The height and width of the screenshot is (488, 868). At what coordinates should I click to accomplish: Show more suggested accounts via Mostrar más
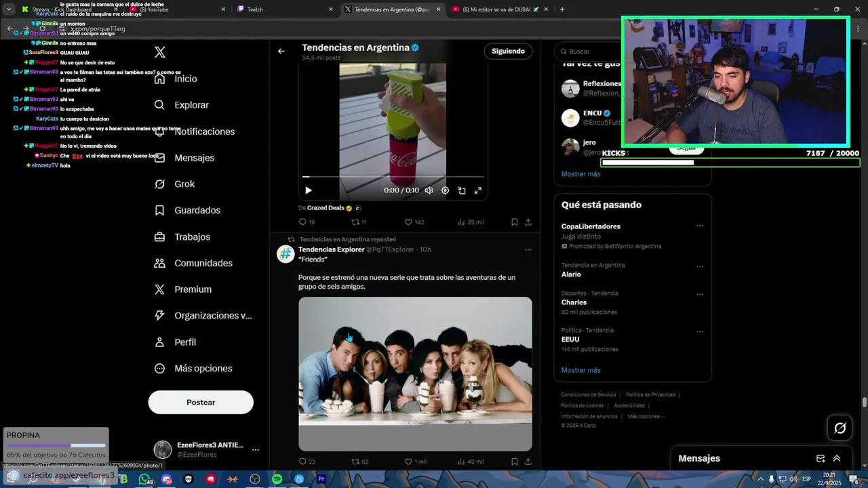coord(580,174)
